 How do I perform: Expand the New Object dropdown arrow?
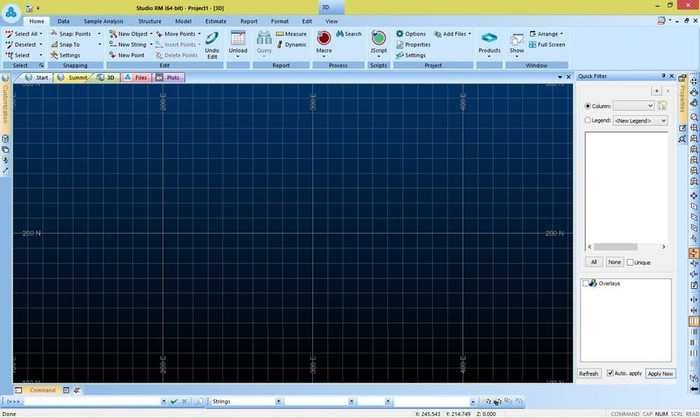pyautogui.click(x=151, y=34)
